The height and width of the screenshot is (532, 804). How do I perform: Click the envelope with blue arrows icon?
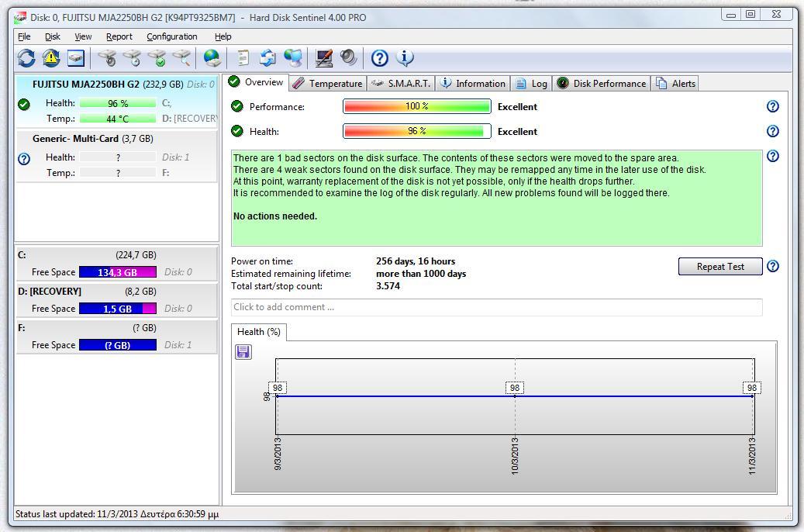(x=267, y=58)
